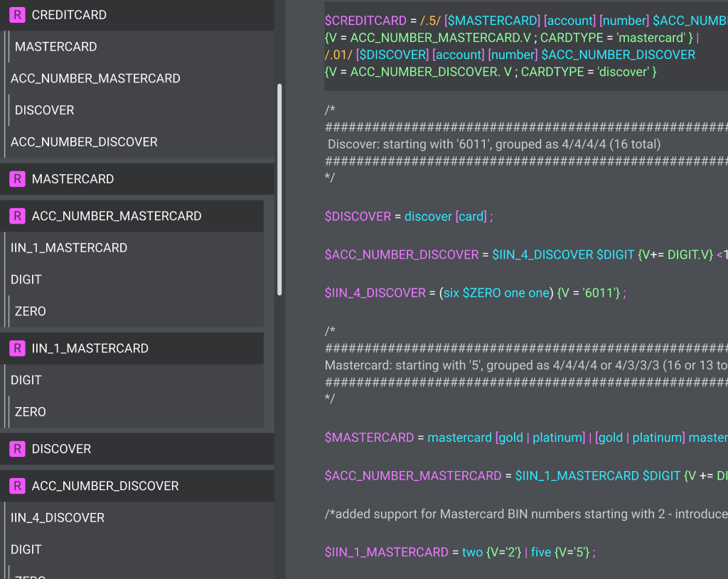The height and width of the screenshot is (579, 728).
Task: Click the '$DISCOVER = discover [card] ;' line
Action: [x=409, y=217]
